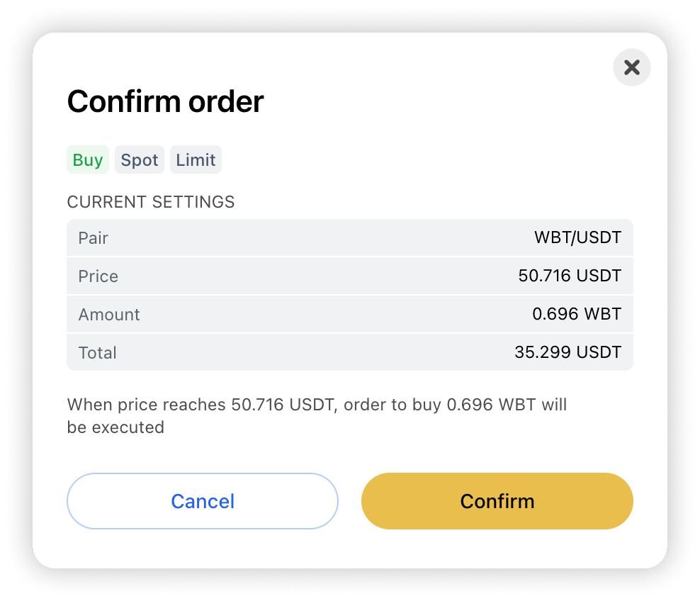Cancel the order confirmation
This screenshot has width=700, height=601.
pyautogui.click(x=203, y=501)
